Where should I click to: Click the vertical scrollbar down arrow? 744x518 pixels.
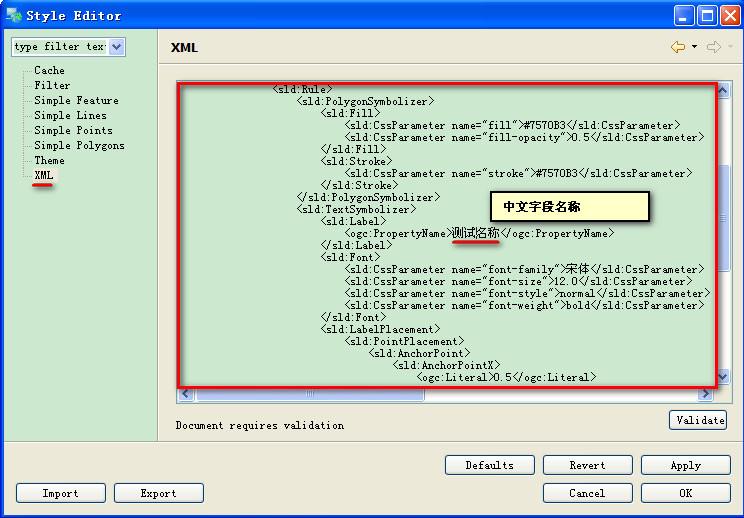pyautogui.click(x=724, y=377)
